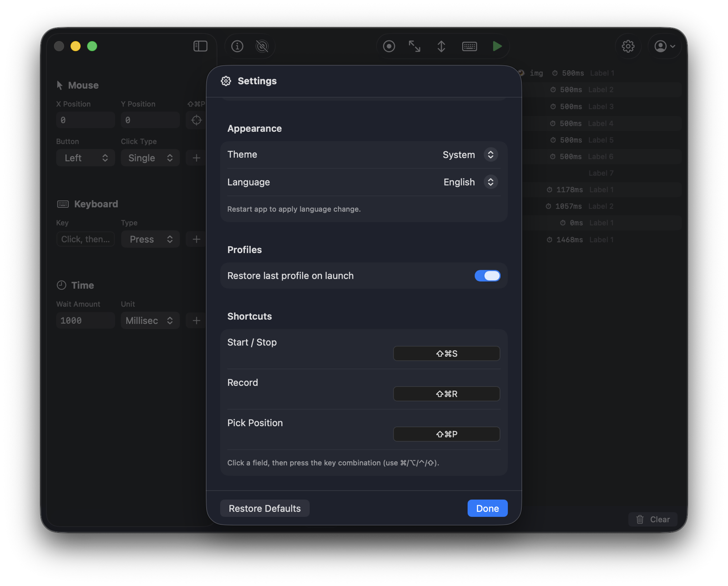Screen dimensions: 728x586
Task: Click the keyboard toolbar icon
Action: click(x=470, y=46)
